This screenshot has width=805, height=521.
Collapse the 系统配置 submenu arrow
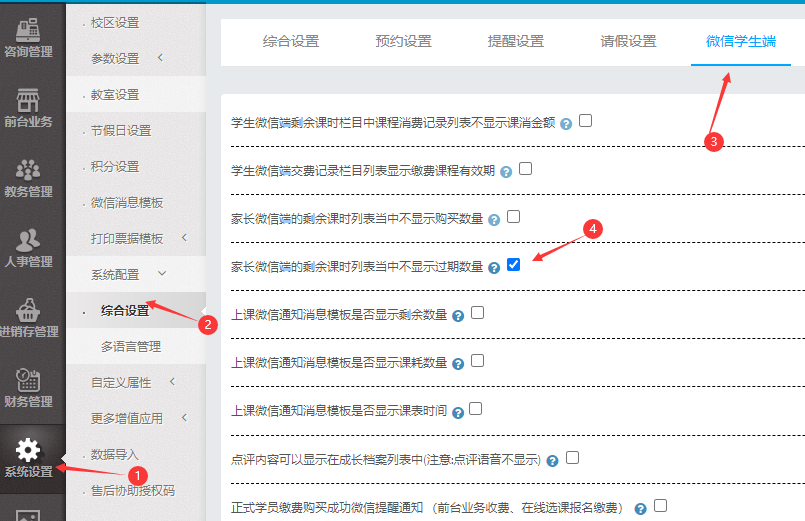click(x=162, y=274)
